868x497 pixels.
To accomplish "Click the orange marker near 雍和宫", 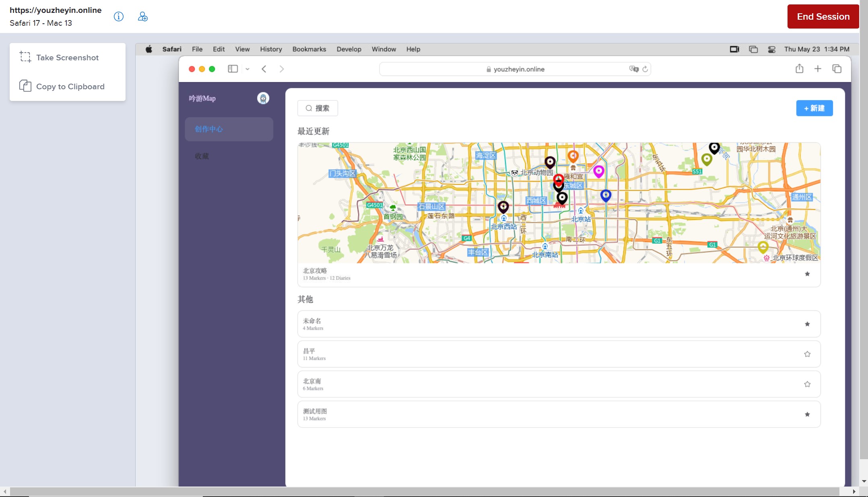I will coord(573,156).
